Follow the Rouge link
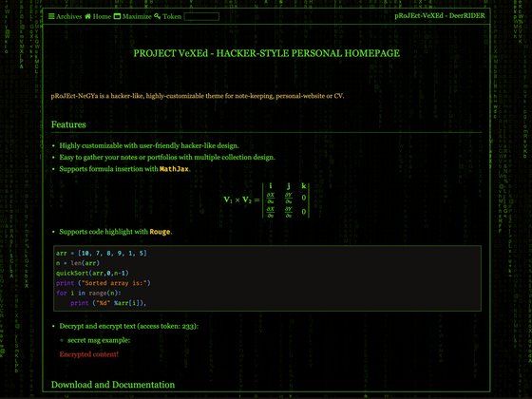 [160, 232]
